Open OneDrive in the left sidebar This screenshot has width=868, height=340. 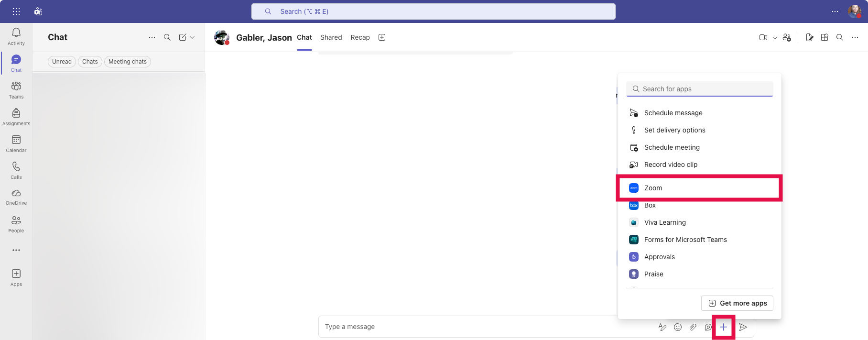click(16, 197)
